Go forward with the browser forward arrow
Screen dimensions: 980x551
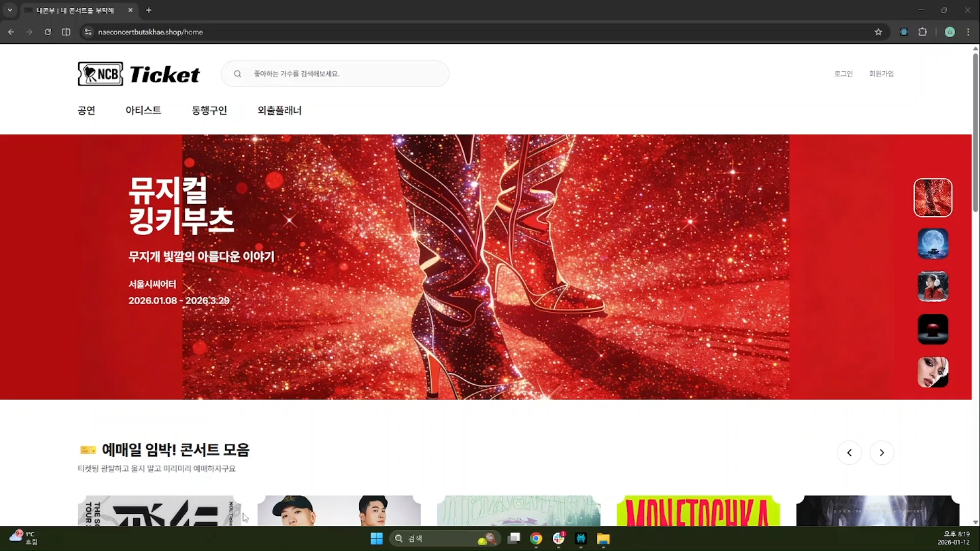coord(29,32)
